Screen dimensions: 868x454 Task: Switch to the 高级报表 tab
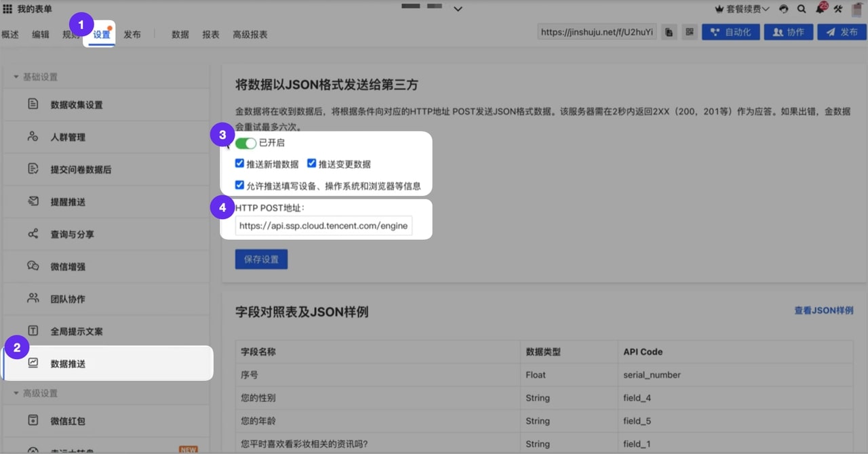pyautogui.click(x=250, y=34)
